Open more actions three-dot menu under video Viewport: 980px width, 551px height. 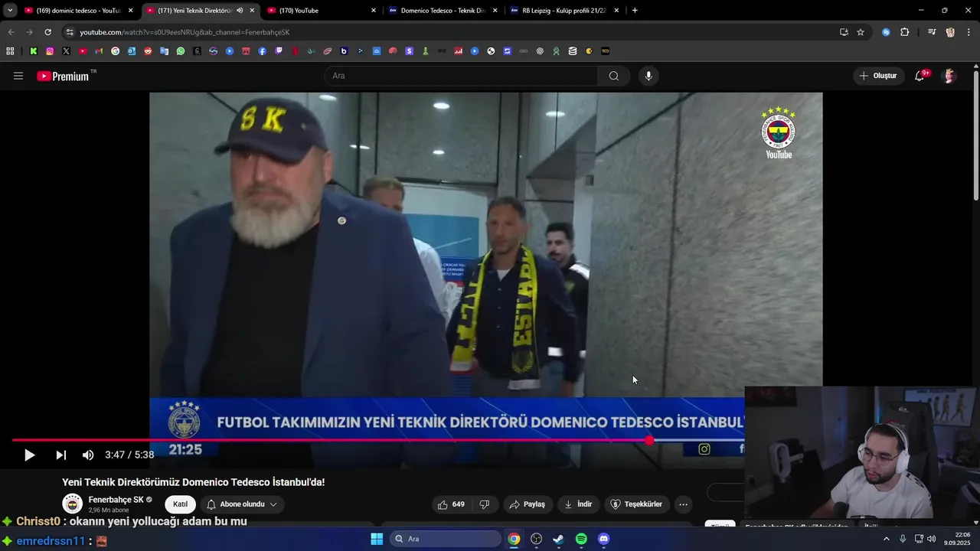(x=684, y=504)
